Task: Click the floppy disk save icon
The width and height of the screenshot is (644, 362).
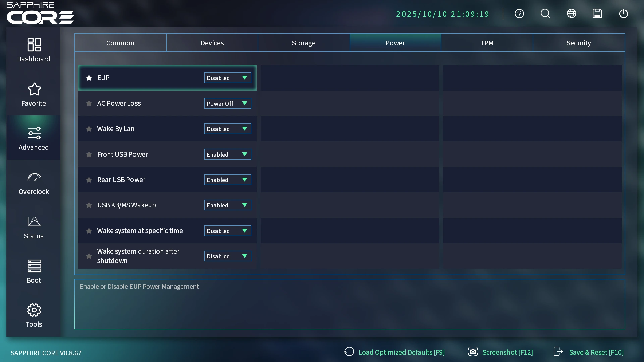Action: pos(597,14)
